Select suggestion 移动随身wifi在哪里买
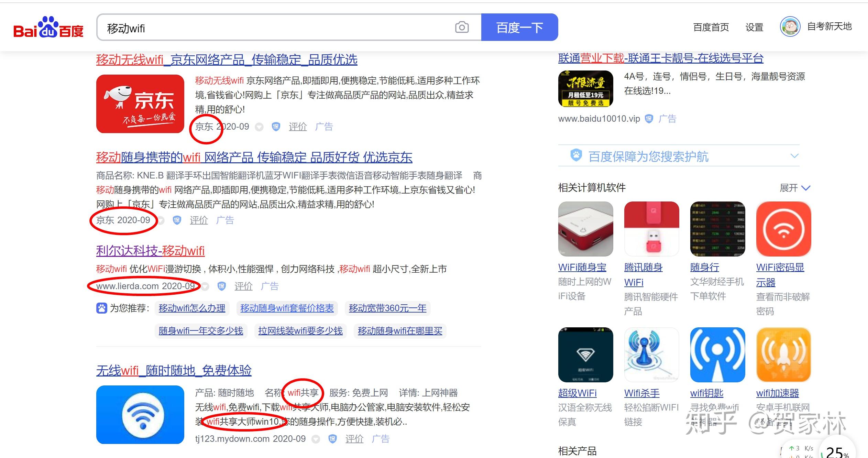The height and width of the screenshot is (458, 868). point(400,331)
